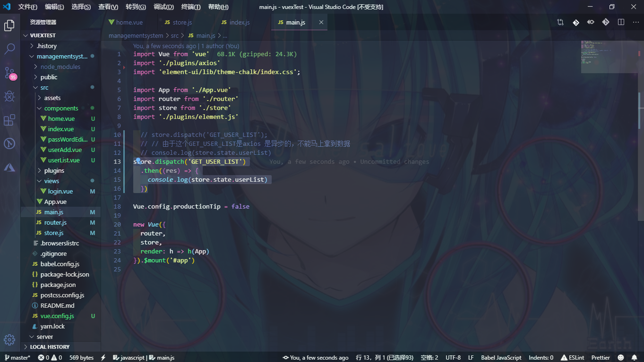Open the Search view in the activity bar
Image resolution: width=644 pixels, height=362 pixels.
[9, 49]
